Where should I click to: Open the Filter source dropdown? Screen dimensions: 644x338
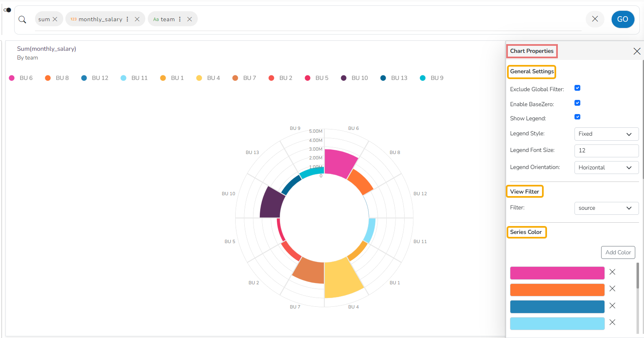(x=606, y=208)
